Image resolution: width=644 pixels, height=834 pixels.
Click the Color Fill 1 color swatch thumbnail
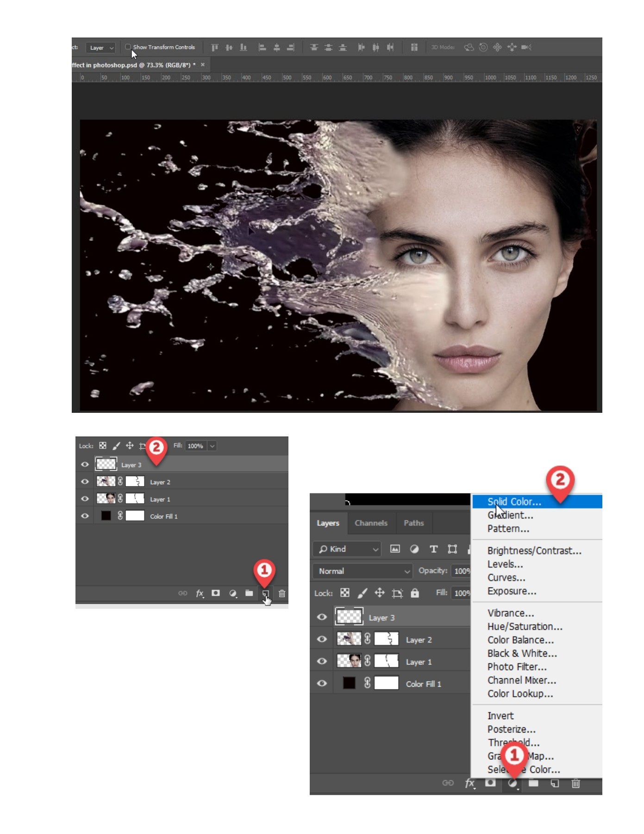pyautogui.click(x=349, y=683)
